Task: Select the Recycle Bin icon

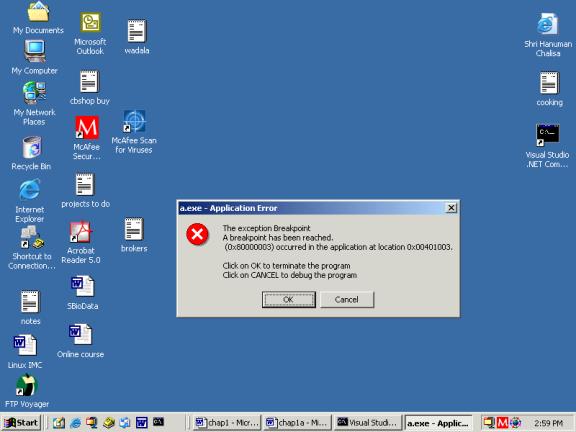Action: [31, 153]
